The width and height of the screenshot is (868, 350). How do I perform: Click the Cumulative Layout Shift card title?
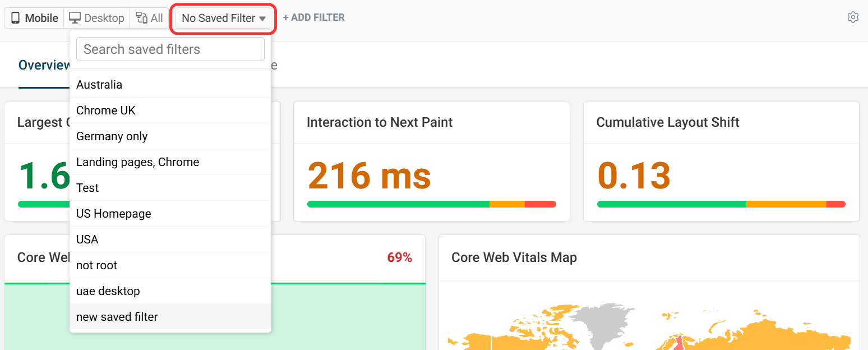(x=668, y=122)
